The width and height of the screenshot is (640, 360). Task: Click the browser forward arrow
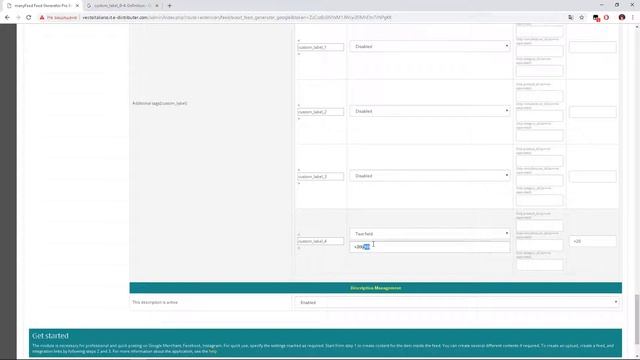(18, 18)
